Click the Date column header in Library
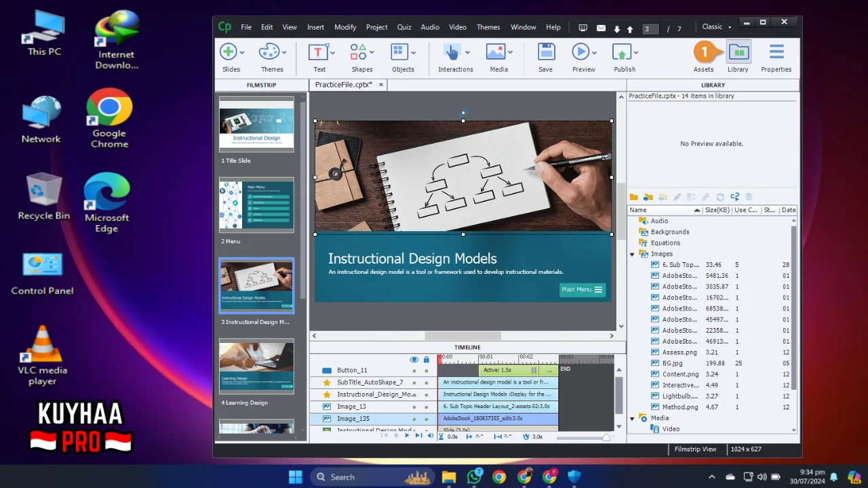This screenshot has width=868, height=488. 789,210
